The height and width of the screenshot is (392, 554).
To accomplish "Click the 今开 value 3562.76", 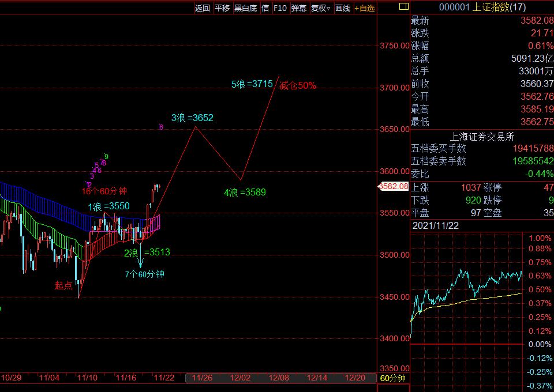I will pos(537,97).
